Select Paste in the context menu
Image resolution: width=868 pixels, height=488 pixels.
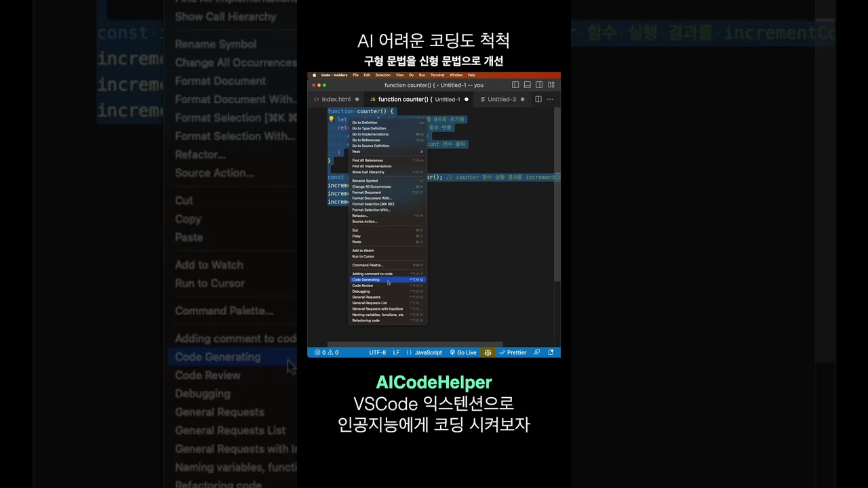(387, 242)
